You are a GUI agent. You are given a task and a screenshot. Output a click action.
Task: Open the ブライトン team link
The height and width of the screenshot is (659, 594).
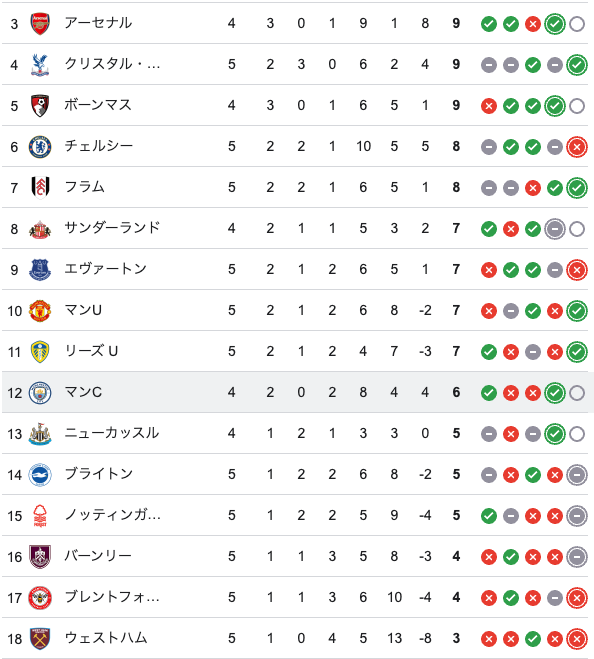coord(99,474)
